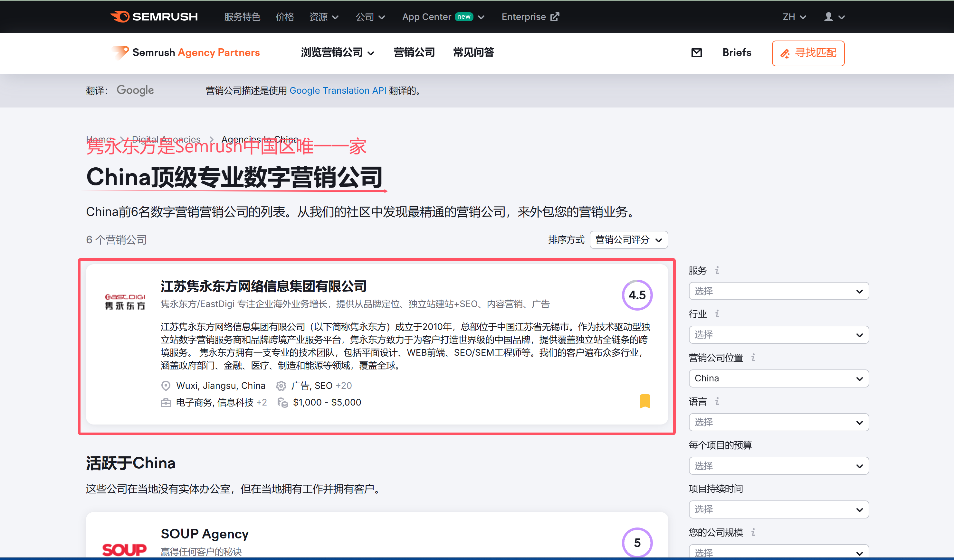Viewport: 954px width, 560px height.
Task: Open the 行业 filter dropdown
Action: [x=779, y=334]
